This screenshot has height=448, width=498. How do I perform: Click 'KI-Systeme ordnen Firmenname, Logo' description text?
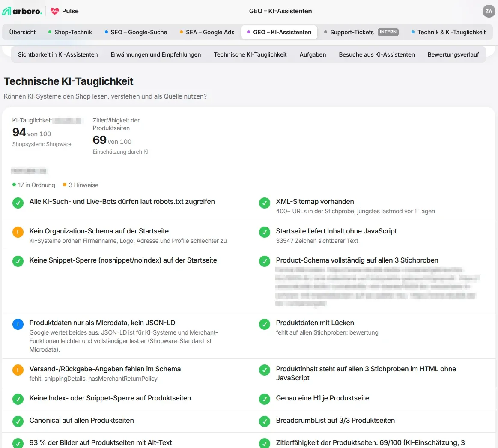point(128,241)
